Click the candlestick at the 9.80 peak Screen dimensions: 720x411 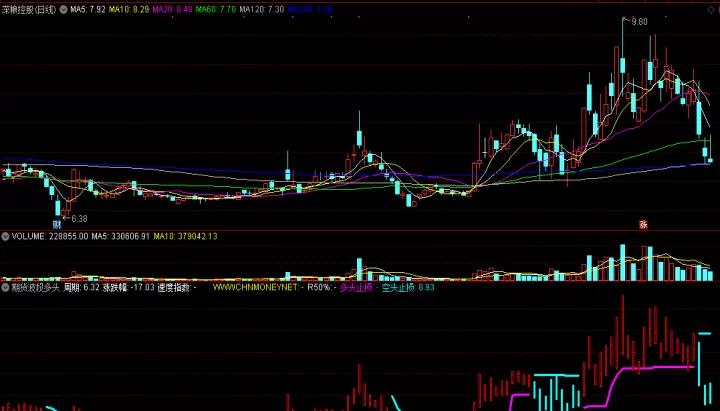tap(623, 65)
